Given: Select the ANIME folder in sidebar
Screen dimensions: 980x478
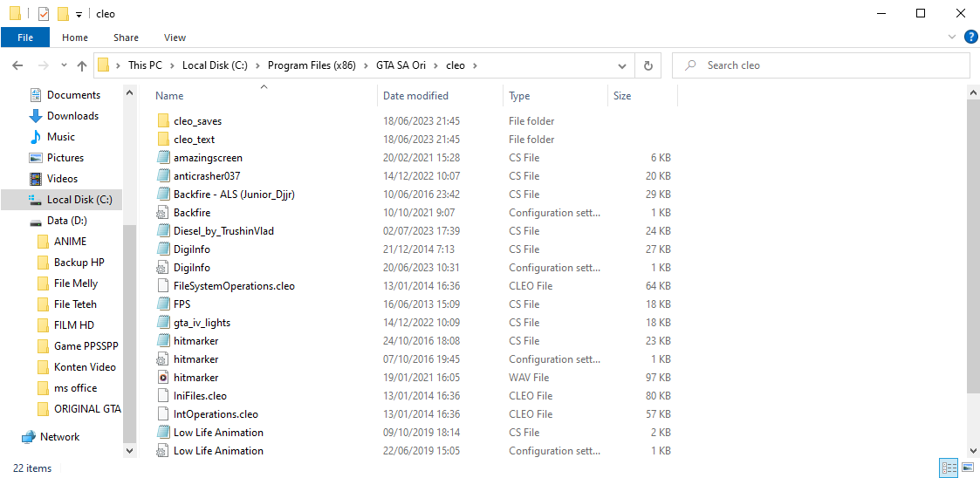Looking at the screenshot, I should pos(62,242).
